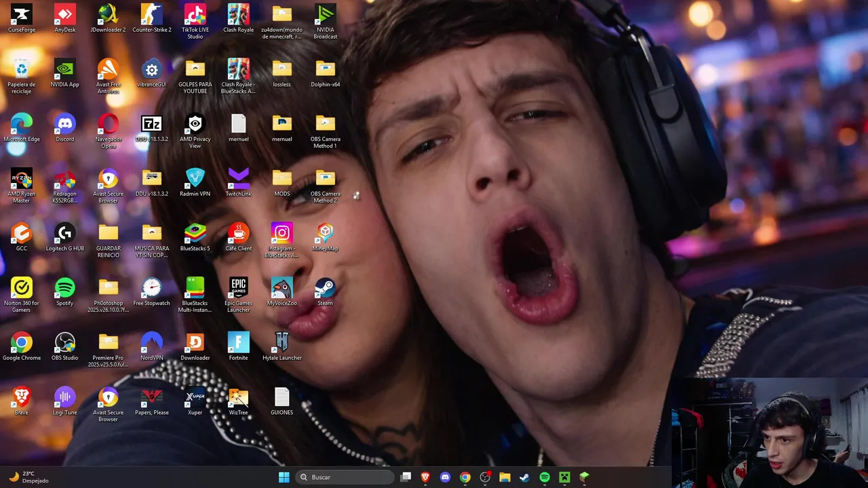Click the Google Chrome desktop icon
Viewport: 868px width, 488px height.
click(x=22, y=346)
